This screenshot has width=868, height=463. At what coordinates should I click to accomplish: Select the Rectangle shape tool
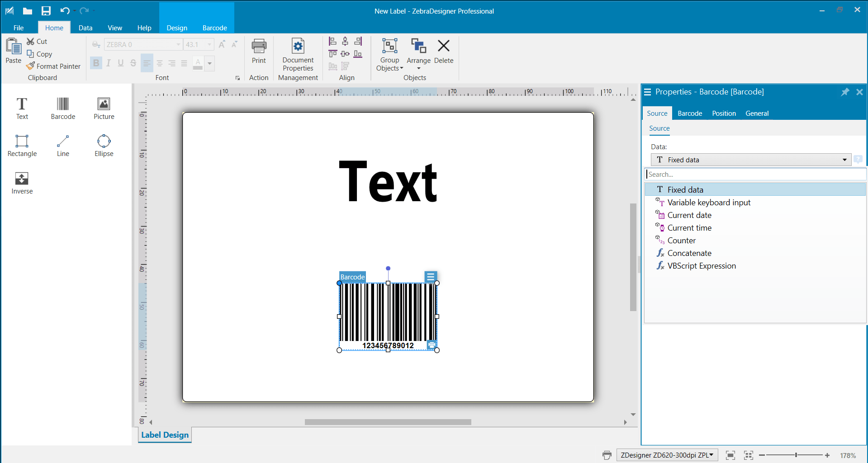(x=22, y=146)
